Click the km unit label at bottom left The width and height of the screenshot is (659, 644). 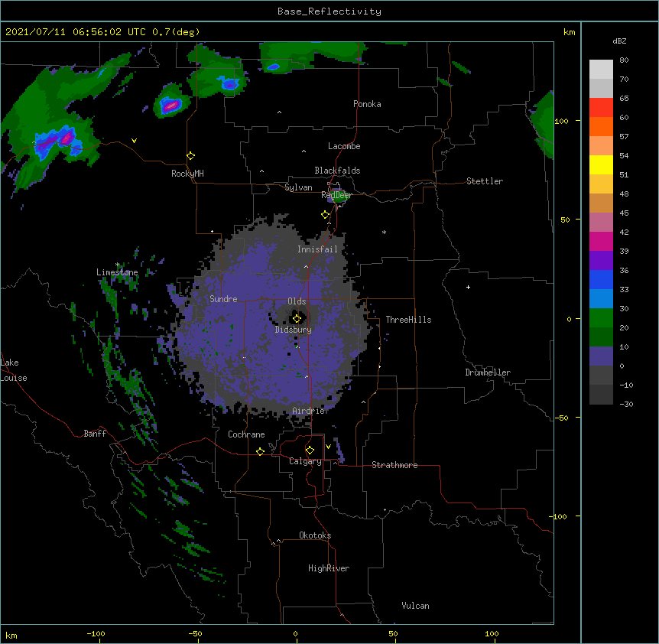coord(11,636)
